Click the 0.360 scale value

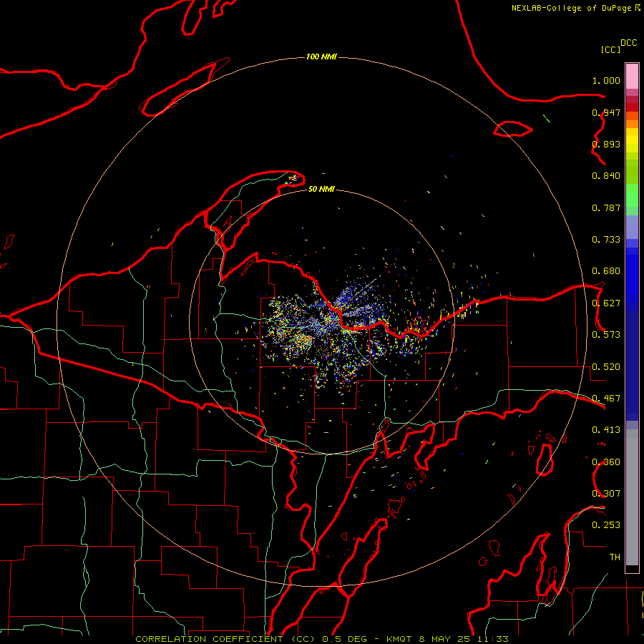click(x=606, y=462)
